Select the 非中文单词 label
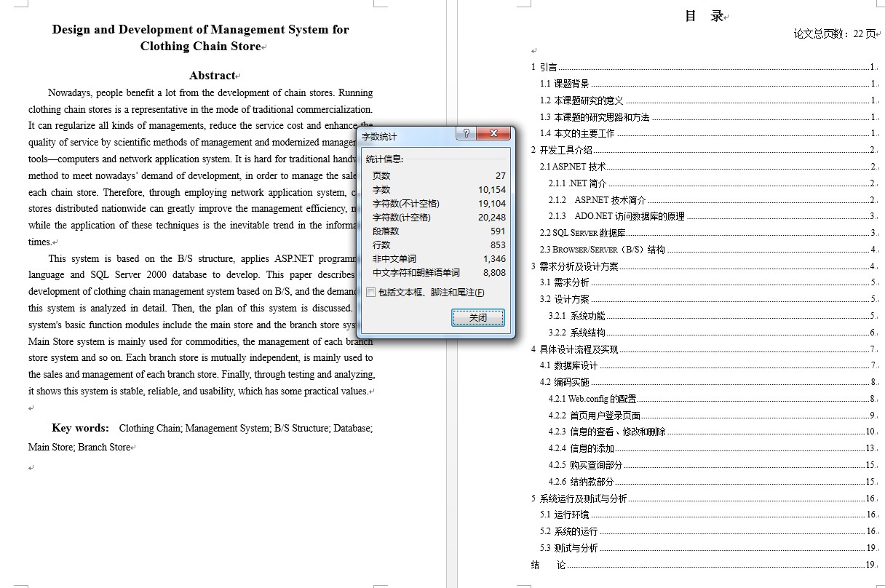The image size is (885, 588). coord(394,258)
